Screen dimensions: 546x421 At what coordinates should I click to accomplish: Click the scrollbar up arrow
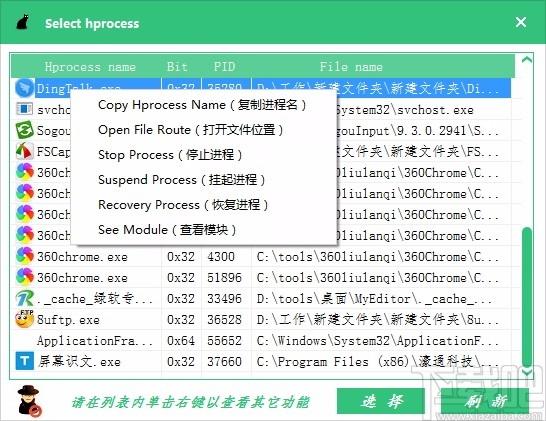[527, 60]
